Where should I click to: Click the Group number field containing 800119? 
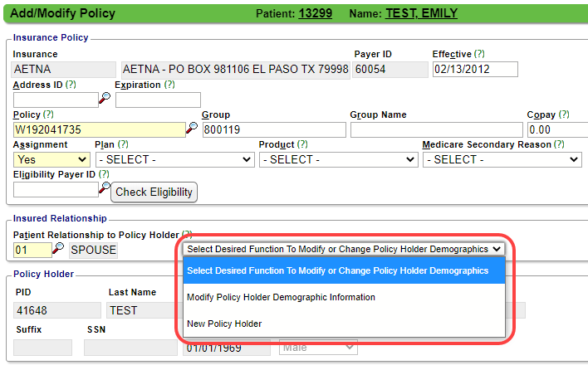point(273,129)
